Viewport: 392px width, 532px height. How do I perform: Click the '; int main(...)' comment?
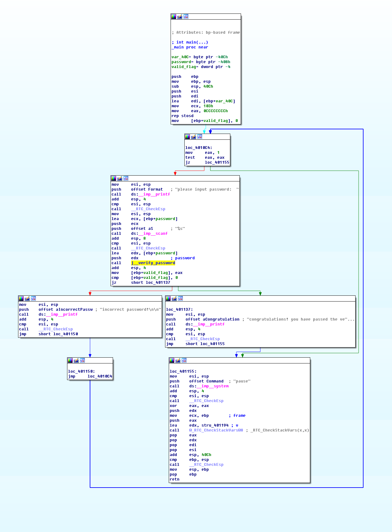190,42
